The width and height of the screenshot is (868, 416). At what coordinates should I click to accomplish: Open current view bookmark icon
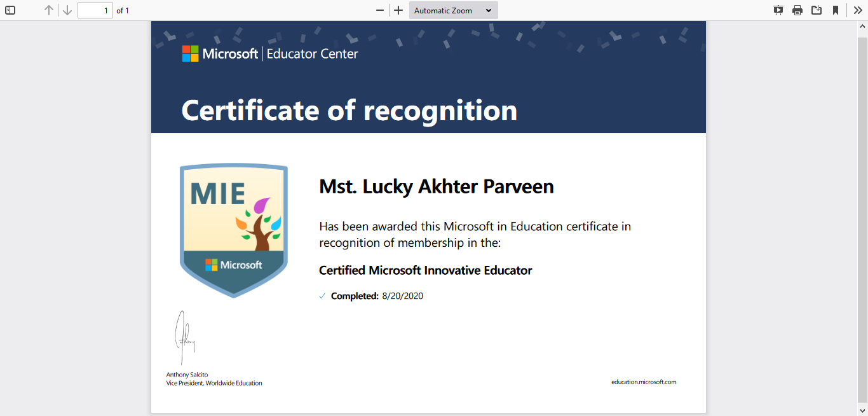836,10
